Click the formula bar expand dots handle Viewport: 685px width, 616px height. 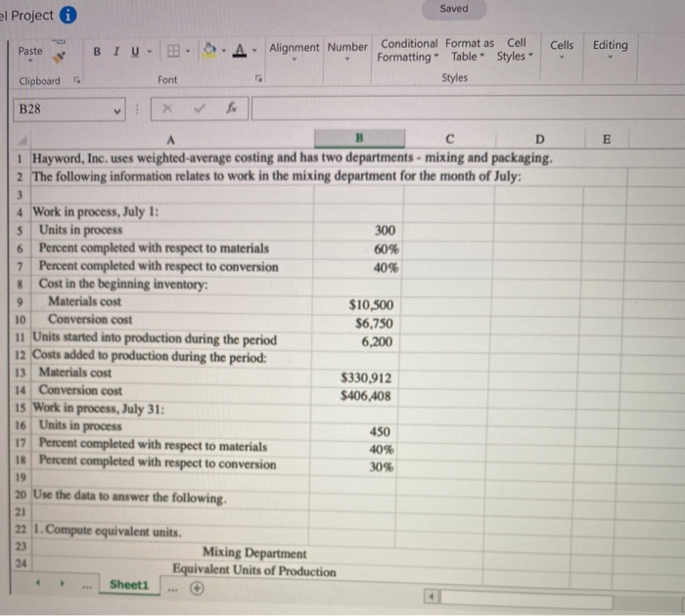pyautogui.click(x=137, y=109)
